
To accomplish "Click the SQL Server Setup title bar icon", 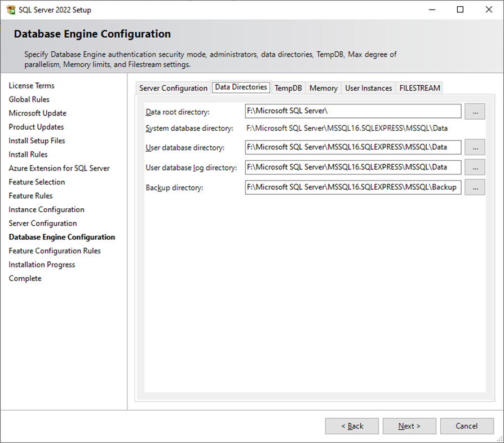I will (11, 10).
